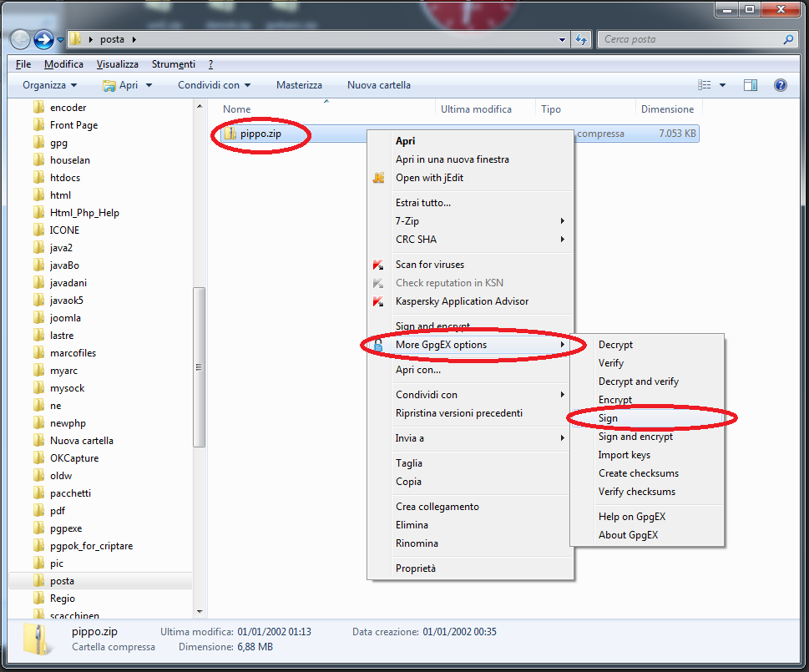Open the view options dropdown arrow

point(723,85)
